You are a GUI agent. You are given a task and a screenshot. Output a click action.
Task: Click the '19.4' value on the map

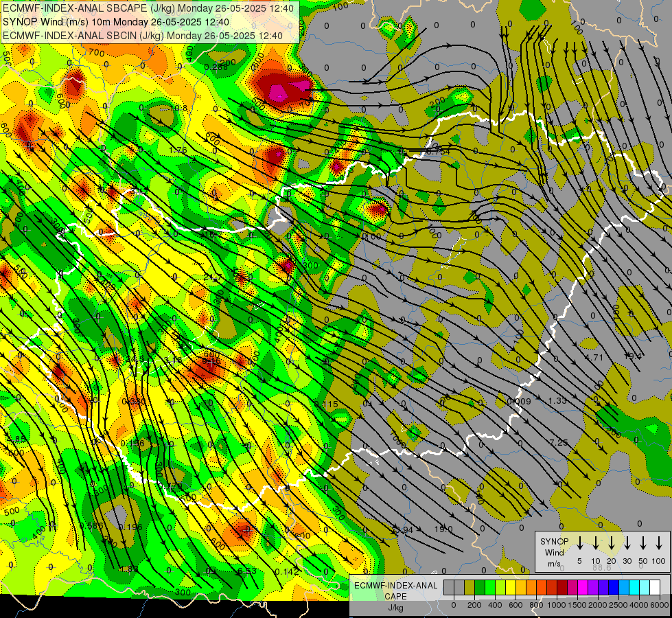pos(633,356)
